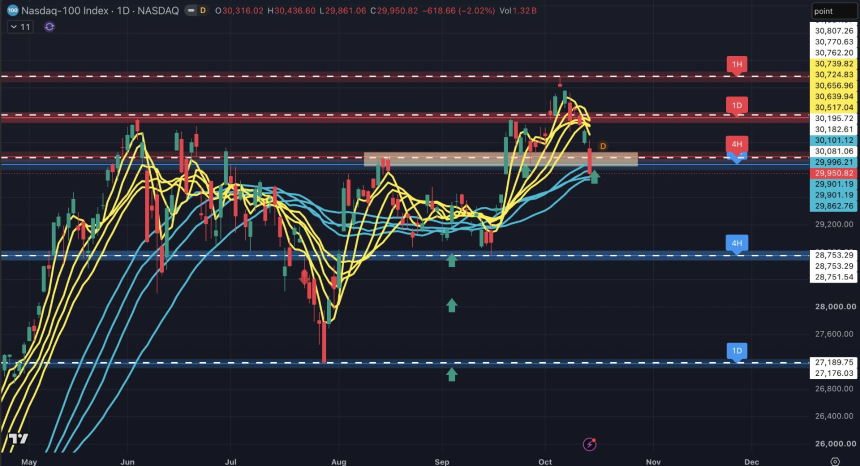Click the yellow price label 30,724.83

point(834,75)
